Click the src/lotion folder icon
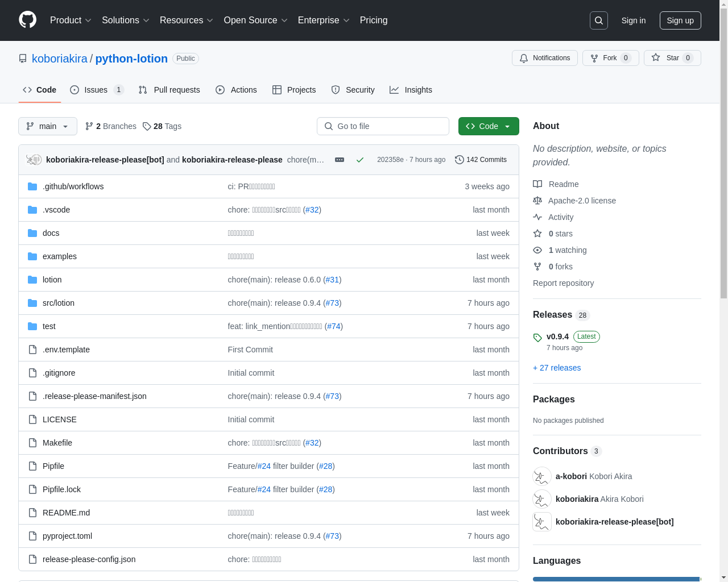The image size is (728, 582). click(x=32, y=303)
